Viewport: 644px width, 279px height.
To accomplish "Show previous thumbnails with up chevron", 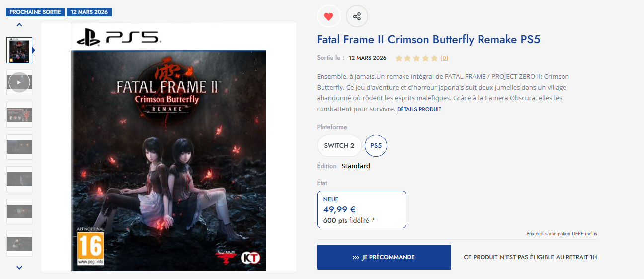I will point(19,24).
